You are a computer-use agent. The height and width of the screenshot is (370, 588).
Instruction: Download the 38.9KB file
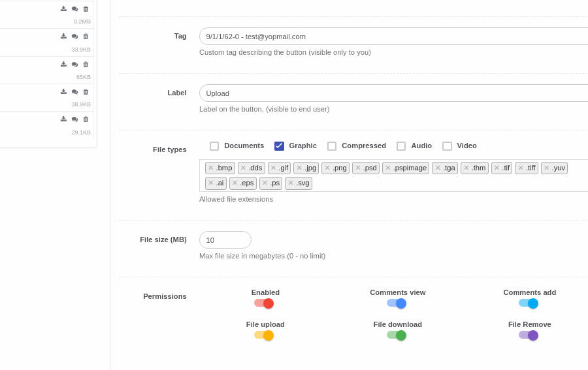pos(63,92)
